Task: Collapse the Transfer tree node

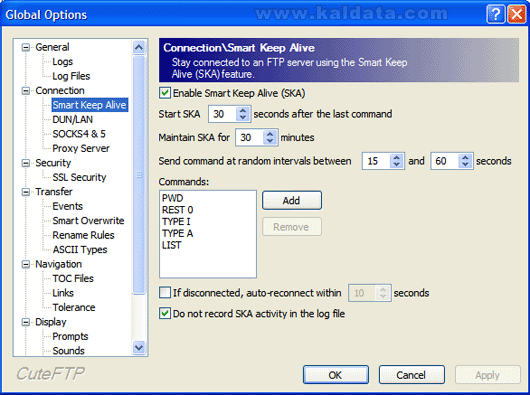Action: coord(26,192)
